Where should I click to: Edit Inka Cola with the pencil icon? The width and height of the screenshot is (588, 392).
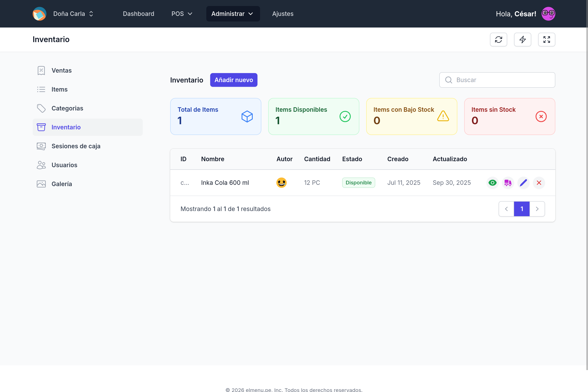pos(523,183)
